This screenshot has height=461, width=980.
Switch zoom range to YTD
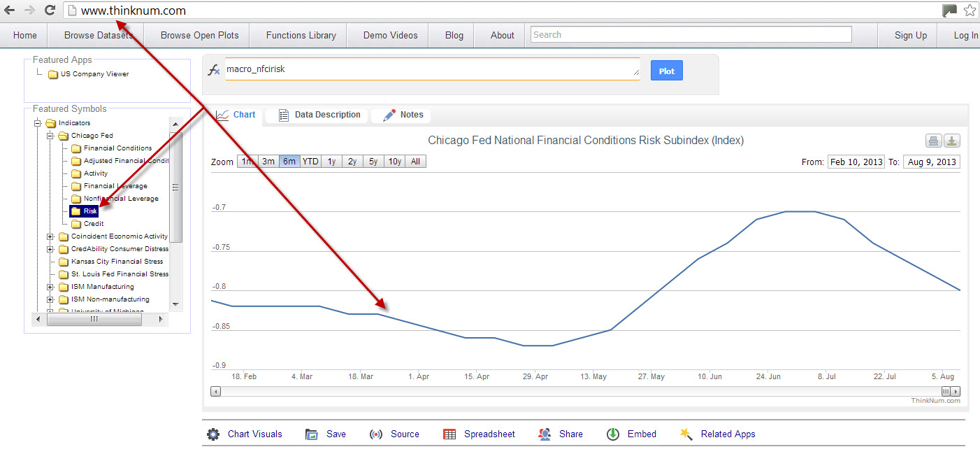tap(310, 162)
